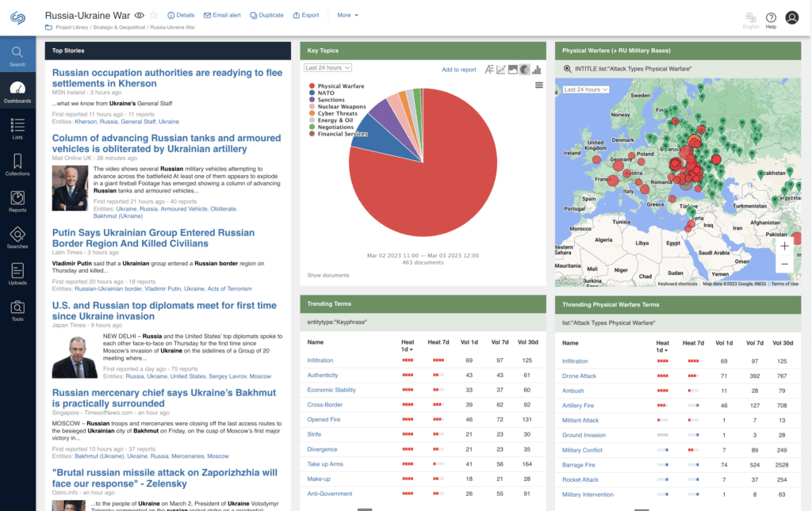The image size is (812, 511).
Task: Open Collections in the left sidebar
Action: [x=17, y=165]
